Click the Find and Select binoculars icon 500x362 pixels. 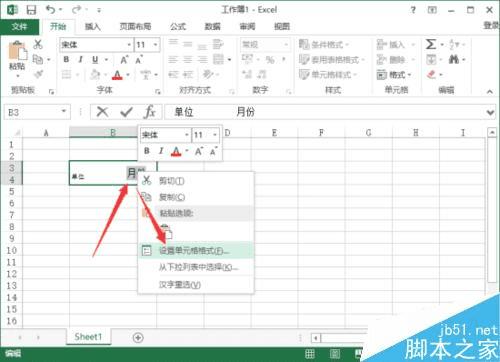[x=454, y=59]
